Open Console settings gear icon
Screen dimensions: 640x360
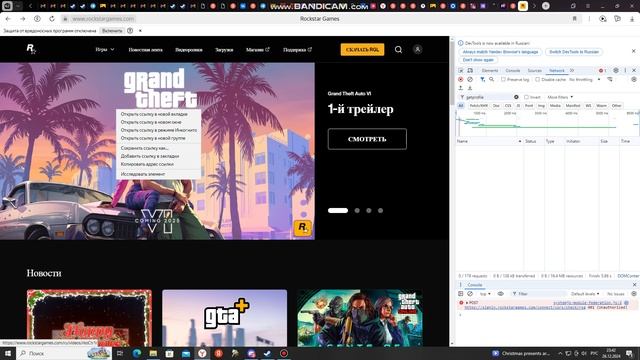[x=634, y=294]
